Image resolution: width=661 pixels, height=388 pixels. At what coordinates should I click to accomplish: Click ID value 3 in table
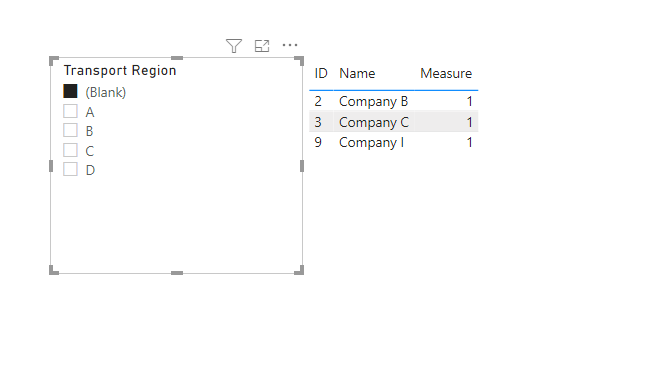click(x=318, y=122)
